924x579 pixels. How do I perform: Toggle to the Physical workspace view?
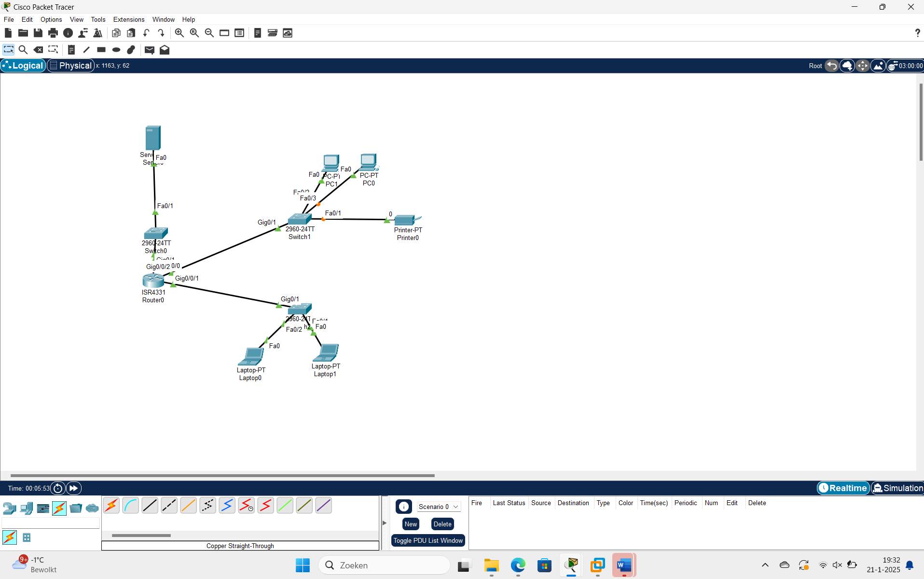pyautogui.click(x=70, y=66)
